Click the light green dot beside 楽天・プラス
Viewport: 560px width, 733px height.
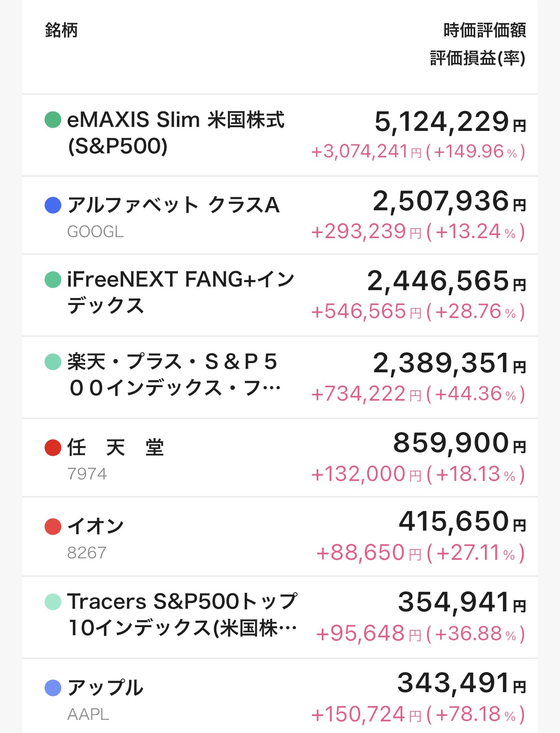53,362
